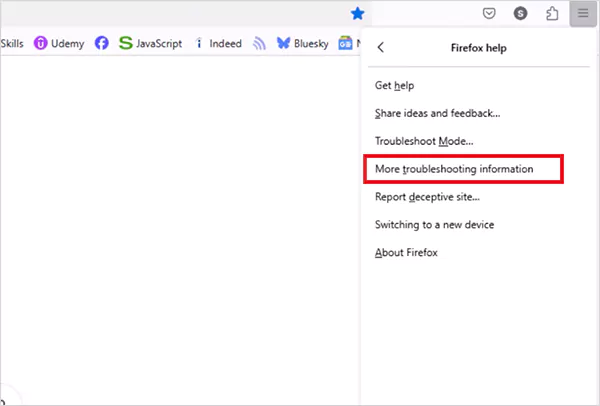
Task: Select Get help menu item
Action: pos(476,85)
